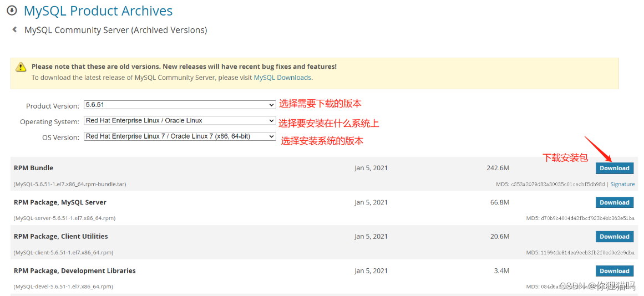Image resolution: width=644 pixels, height=296 pixels.
Task: Select the RPM Bundle row title
Action: click(33, 168)
